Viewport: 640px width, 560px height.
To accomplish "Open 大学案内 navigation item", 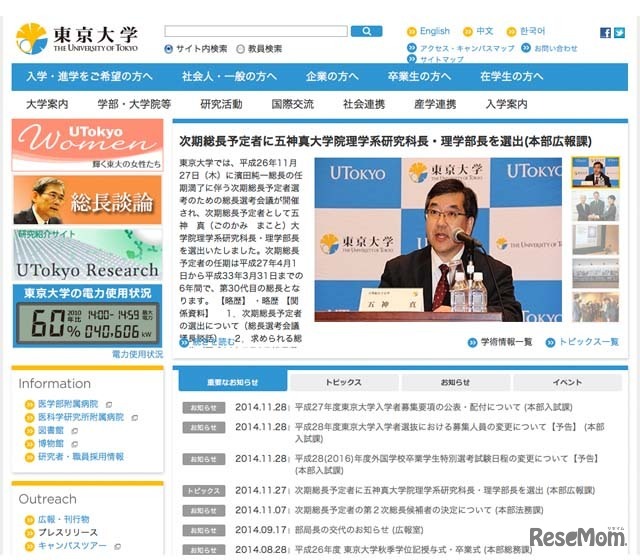I will point(47,104).
